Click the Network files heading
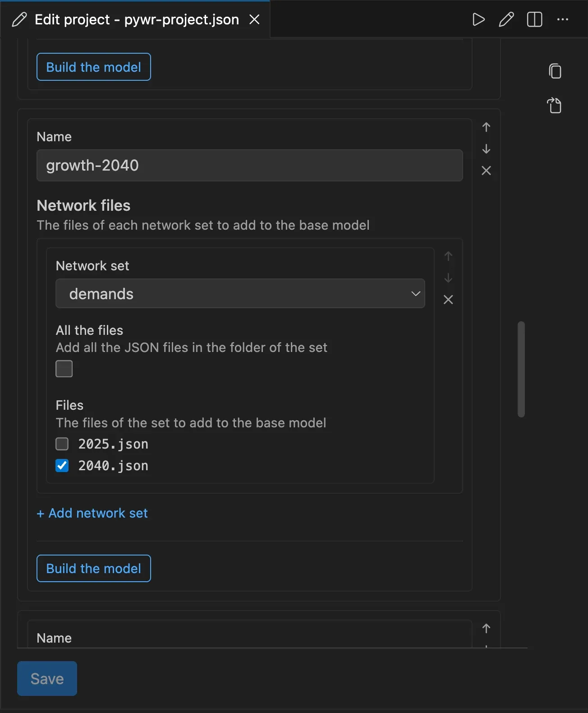Viewport: 588px width, 713px height. 83,206
